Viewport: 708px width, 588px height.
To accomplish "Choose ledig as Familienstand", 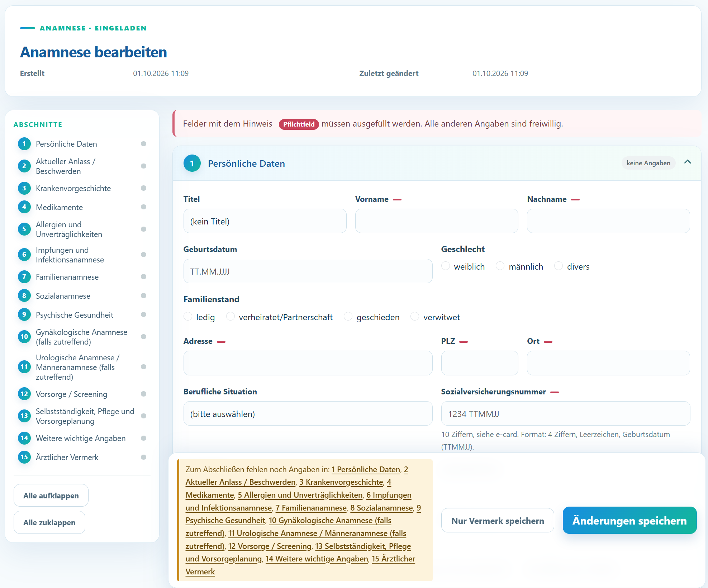I will [188, 317].
